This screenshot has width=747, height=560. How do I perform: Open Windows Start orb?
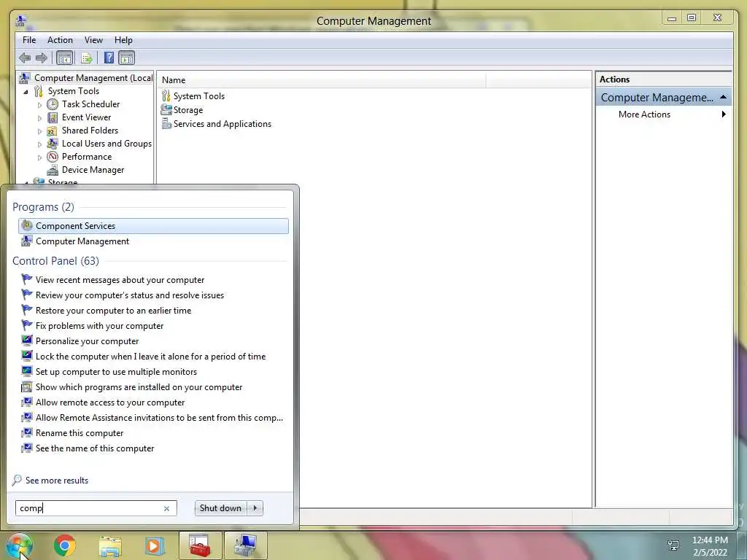(19, 545)
